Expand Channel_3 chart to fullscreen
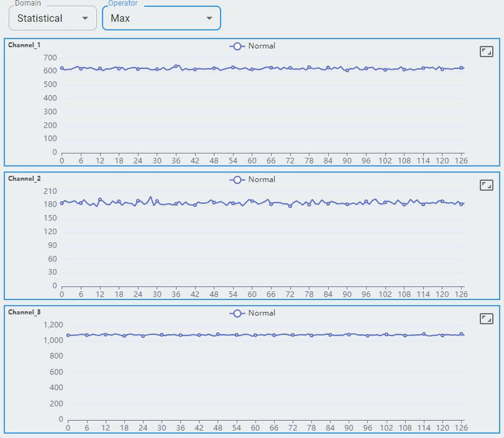Image resolution: width=504 pixels, height=438 pixels. (486, 319)
